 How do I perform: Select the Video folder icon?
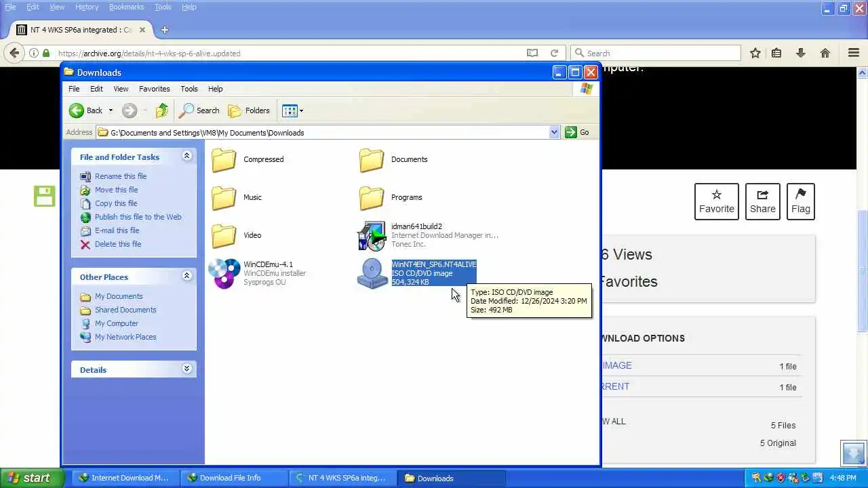click(x=224, y=236)
